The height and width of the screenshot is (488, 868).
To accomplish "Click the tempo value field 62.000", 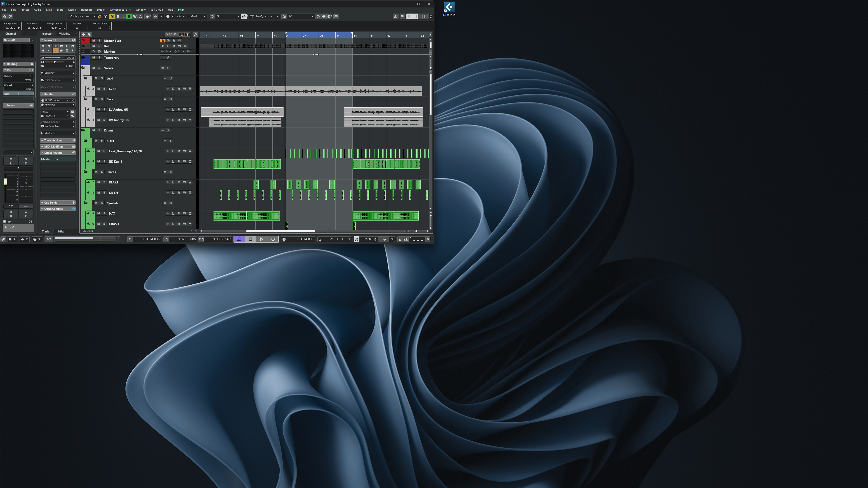I will (x=368, y=239).
